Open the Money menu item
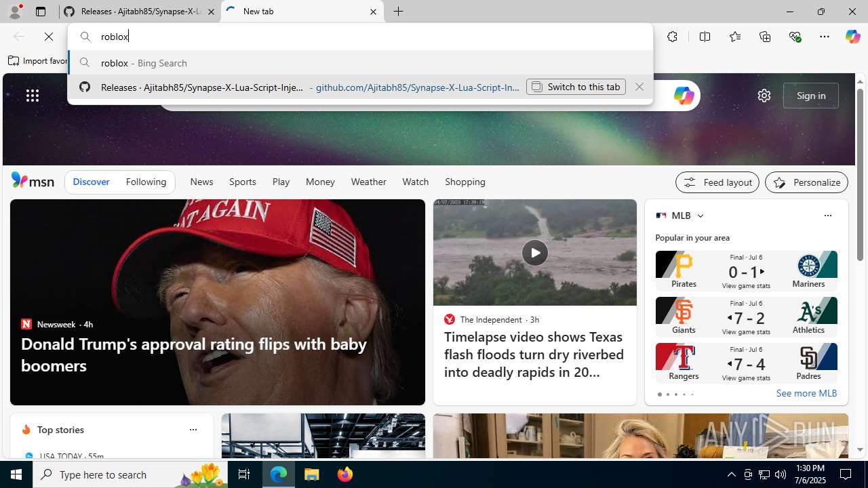The image size is (868, 488). tap(320, 182)
